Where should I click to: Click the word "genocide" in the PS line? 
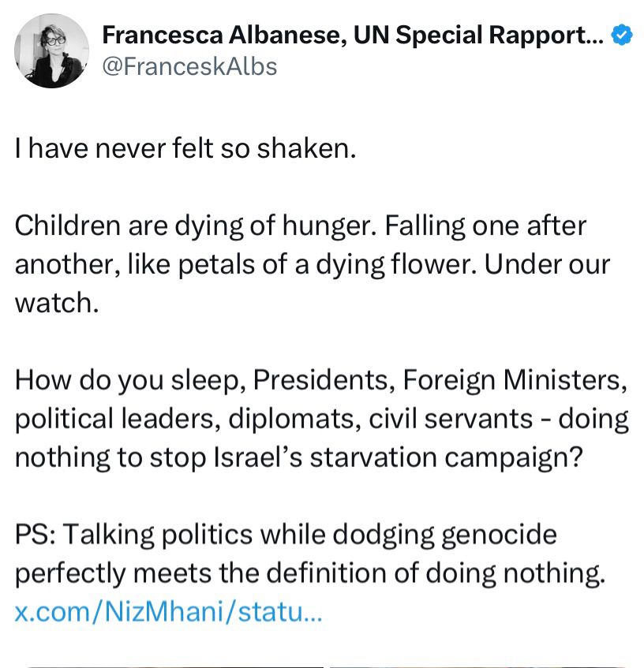499,536
